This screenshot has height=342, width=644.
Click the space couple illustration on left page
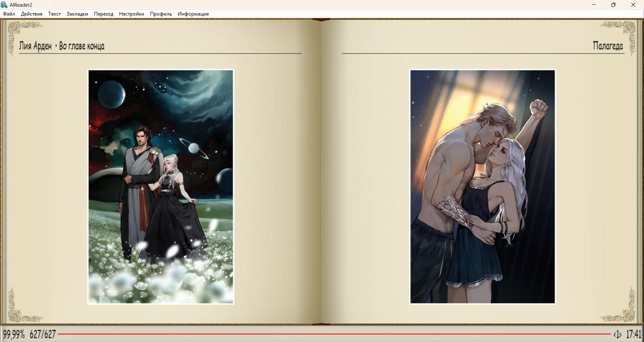pyautogui.click(x=161, y=187)
